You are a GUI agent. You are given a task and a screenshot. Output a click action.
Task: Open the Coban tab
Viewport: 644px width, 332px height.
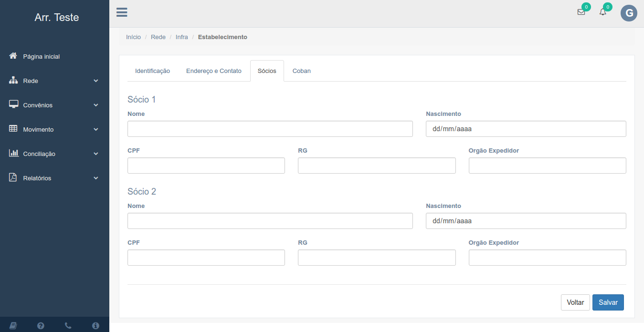coord(301,71)
